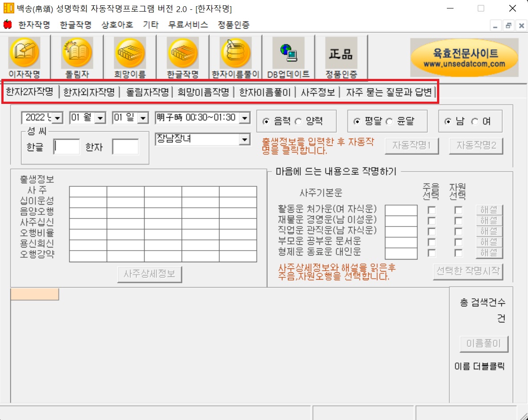Click the 사주상세정보 button

point(149,274)
